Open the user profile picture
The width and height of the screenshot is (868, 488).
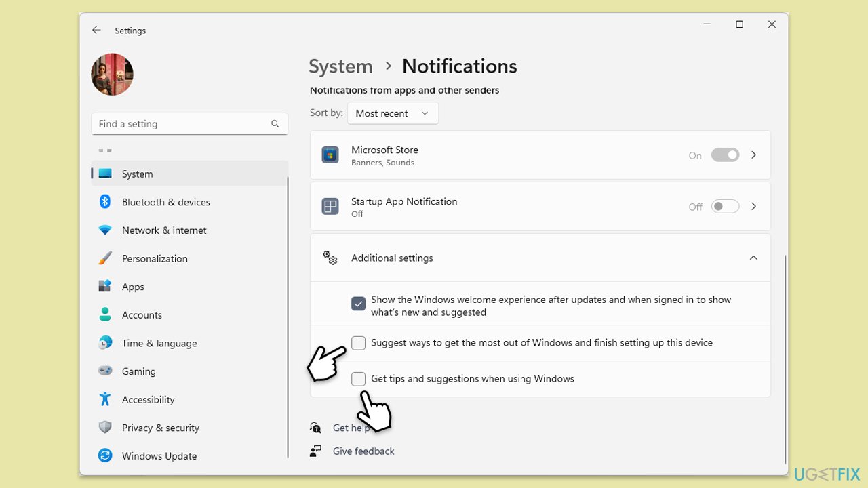coord(112,75)
